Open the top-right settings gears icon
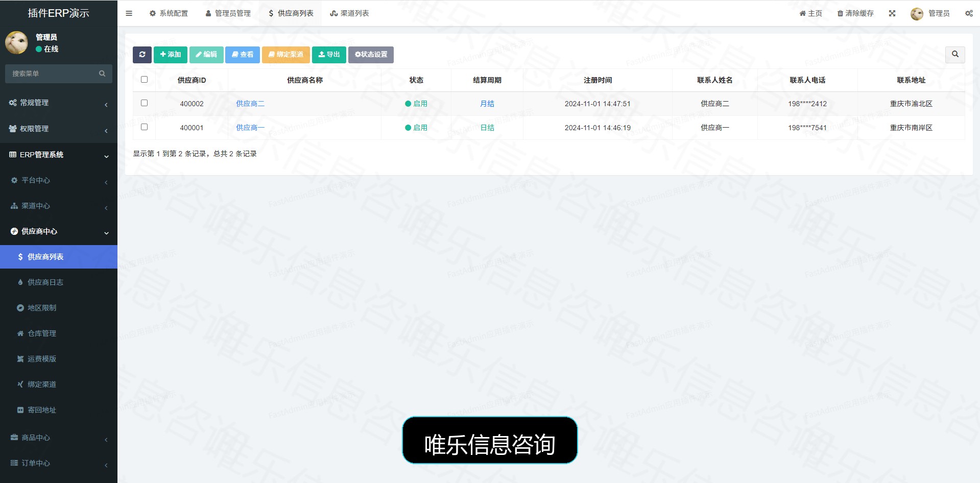This screenshot has width=980, height=483. tap(969, 13)
